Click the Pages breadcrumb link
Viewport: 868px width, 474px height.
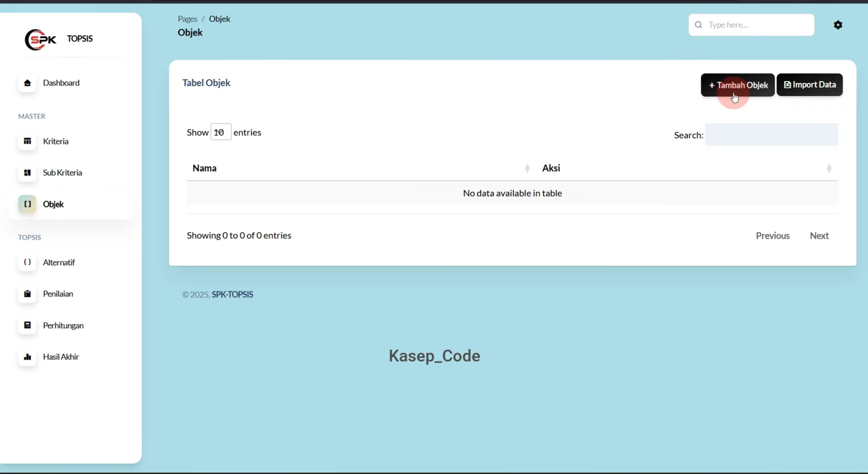[x=187, y=19]
